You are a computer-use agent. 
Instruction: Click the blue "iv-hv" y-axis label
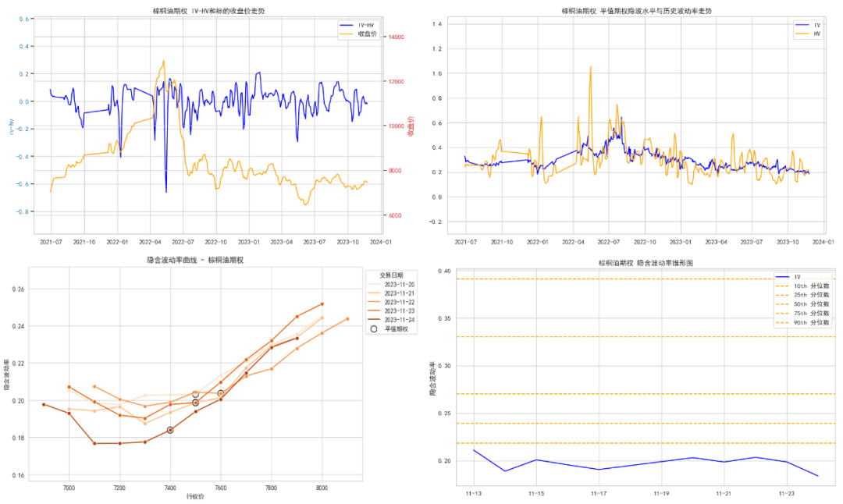click(x=11, y=127)
